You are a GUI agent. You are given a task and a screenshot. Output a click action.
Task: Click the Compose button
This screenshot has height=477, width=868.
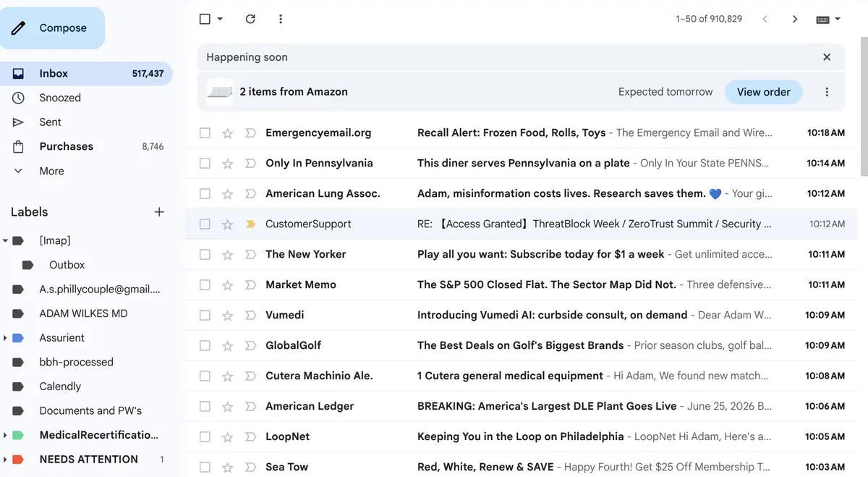52,28
